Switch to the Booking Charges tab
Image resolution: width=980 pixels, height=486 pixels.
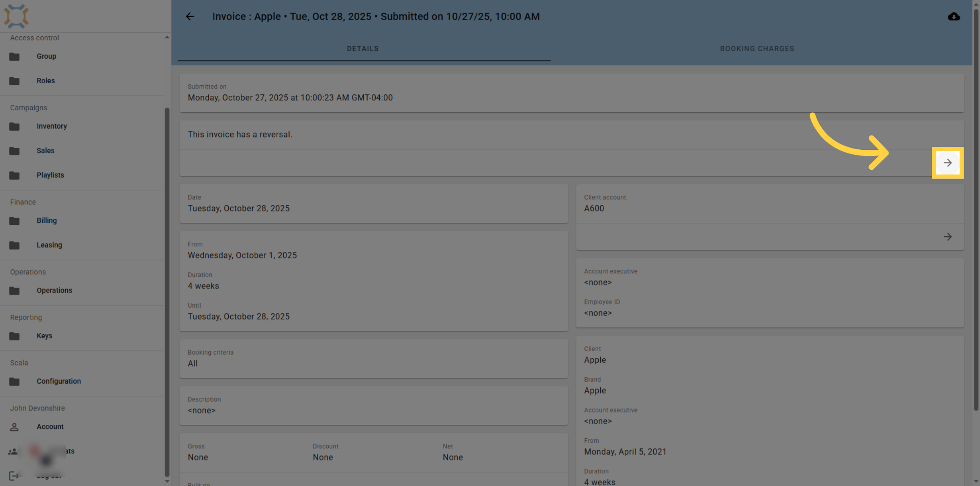pyautogui.click(x=757, y=49)
